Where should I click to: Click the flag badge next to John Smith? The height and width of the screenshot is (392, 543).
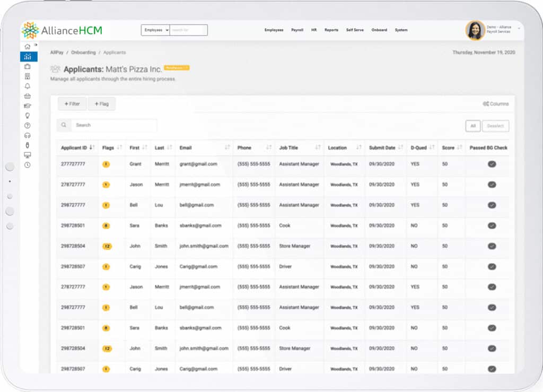[x=108, y=246]
